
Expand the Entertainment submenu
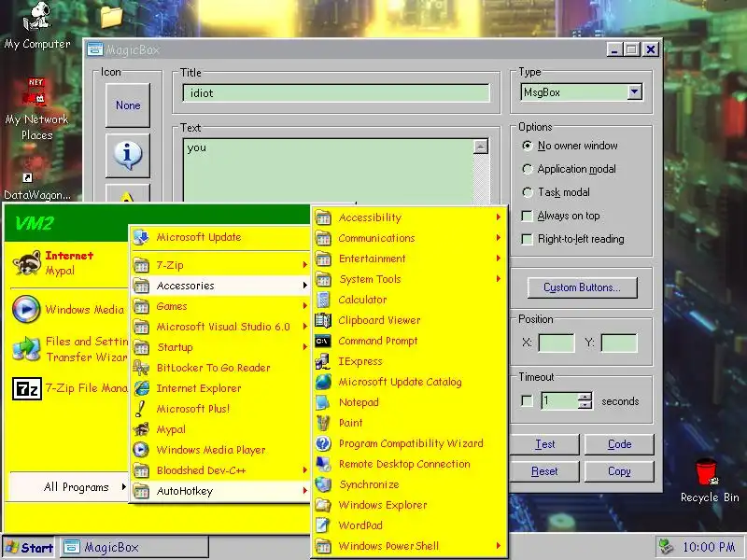point(410,259)
